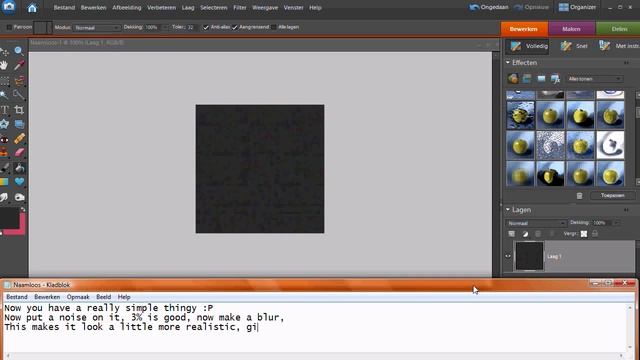Viewport: 640px width, 360px height.
Task: Open the Filter menu
Action: click(240, 8)
